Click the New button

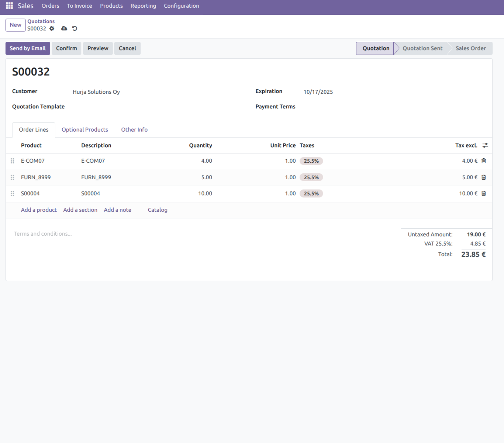(16, 25)
